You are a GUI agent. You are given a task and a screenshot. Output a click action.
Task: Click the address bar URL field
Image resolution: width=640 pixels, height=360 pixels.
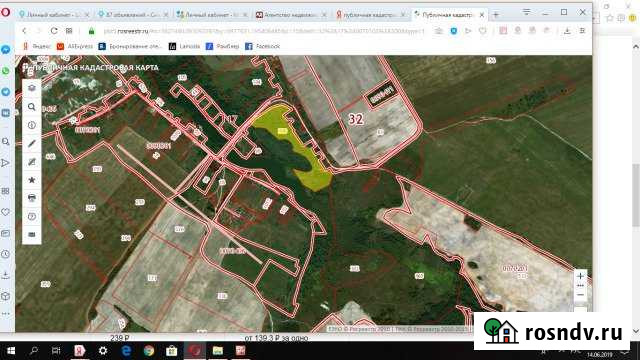tap(264, 31)
